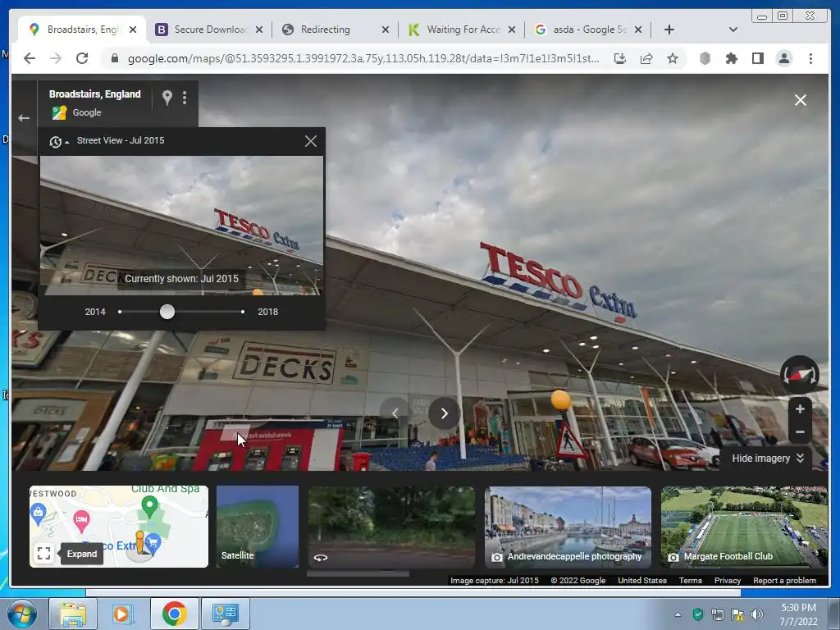The height and width of the screenshot is (630, 840).
Task: Click the location pin icon
Action: point(167,98)
